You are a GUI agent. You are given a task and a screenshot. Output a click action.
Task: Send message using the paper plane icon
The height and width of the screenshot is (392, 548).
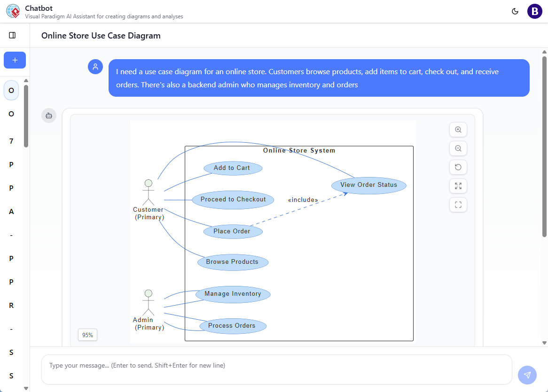[x=527, y=375]
